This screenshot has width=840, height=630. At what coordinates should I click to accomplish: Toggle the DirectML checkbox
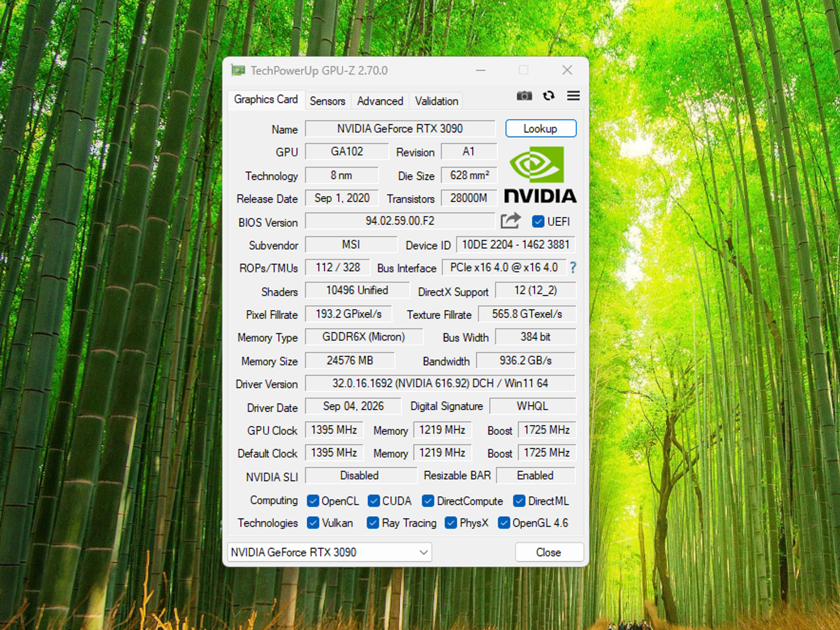coord(519,501)
